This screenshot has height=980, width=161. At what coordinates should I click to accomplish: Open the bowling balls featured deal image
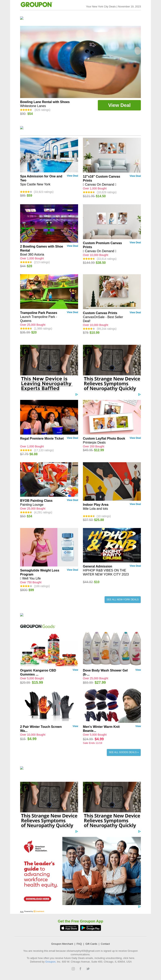coord(80,62)
